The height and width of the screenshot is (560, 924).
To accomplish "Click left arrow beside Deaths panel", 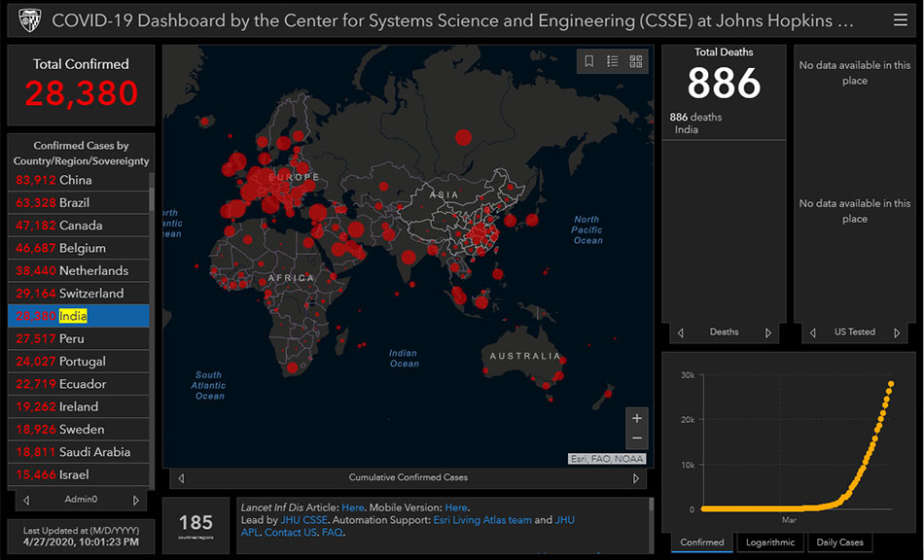I will [680, 332].
